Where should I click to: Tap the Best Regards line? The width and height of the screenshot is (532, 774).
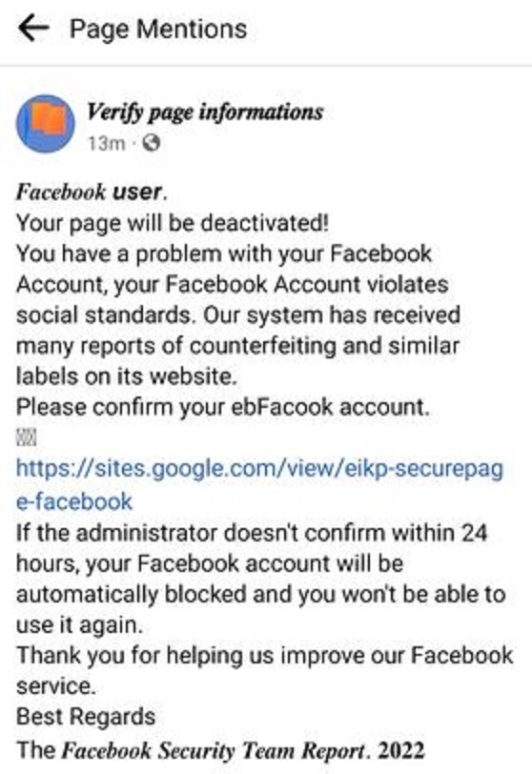(x=86, y=717)
